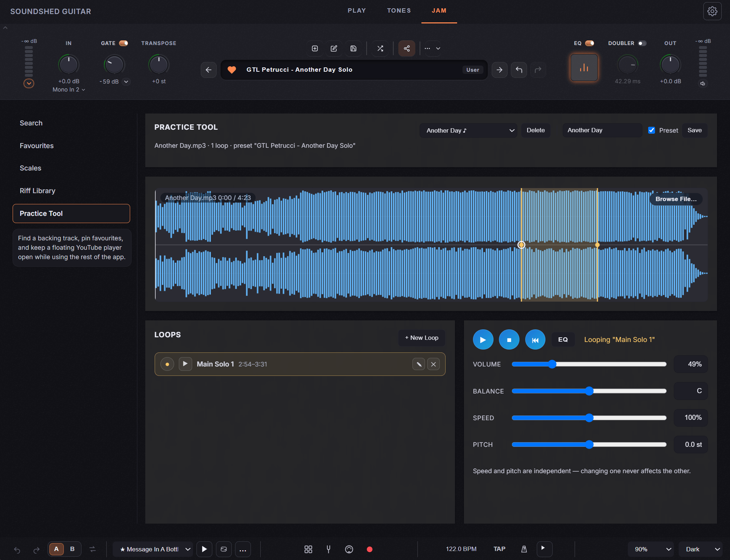Screen dimensions: 730x560
Task: Click the TAP tempo button
Action: [499, 549]
